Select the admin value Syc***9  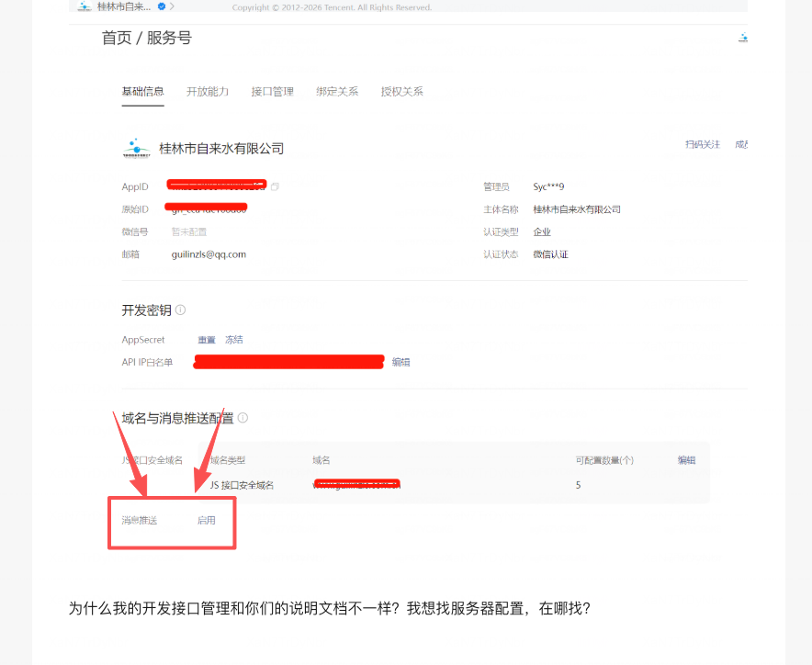point(548,186)
